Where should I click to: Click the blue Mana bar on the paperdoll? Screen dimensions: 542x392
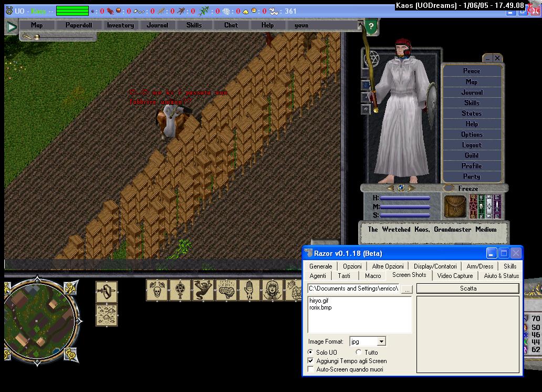pyautogui.click(x=405, y=207)
